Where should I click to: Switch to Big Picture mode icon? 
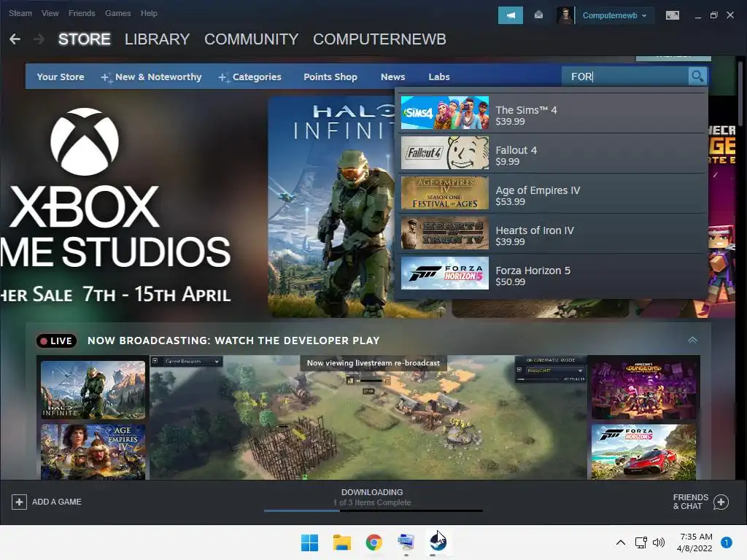click(x=672, y=15)
